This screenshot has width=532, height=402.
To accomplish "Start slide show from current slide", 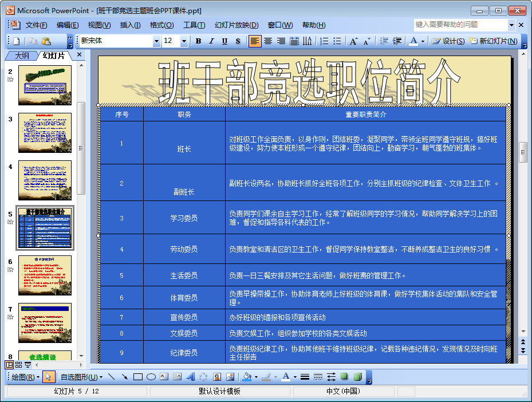I will click(x=27, y=365).
